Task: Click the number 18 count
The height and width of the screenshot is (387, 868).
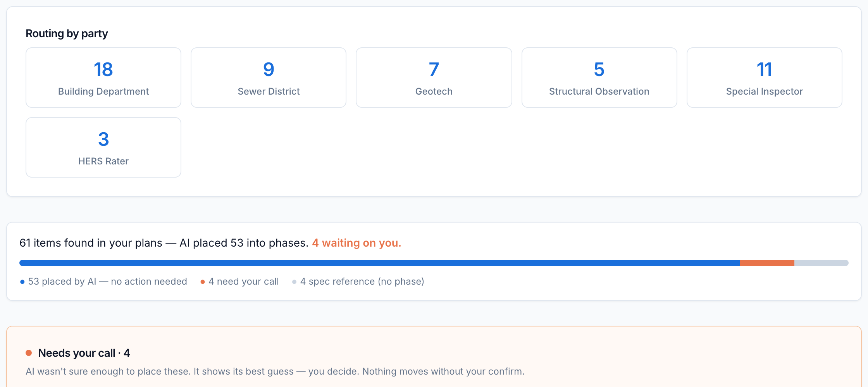Action: click(103, 69)
